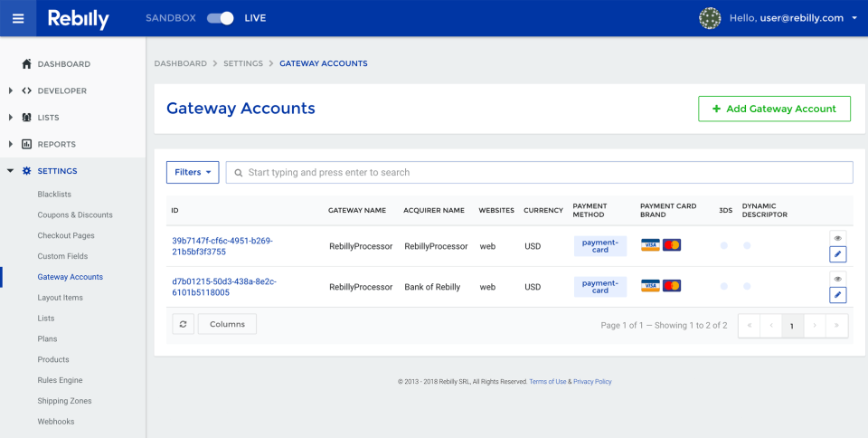Open the Filters dropdown
Image resolution: width=868 pixels, height=438 pixels.
[x=193, y=172]
